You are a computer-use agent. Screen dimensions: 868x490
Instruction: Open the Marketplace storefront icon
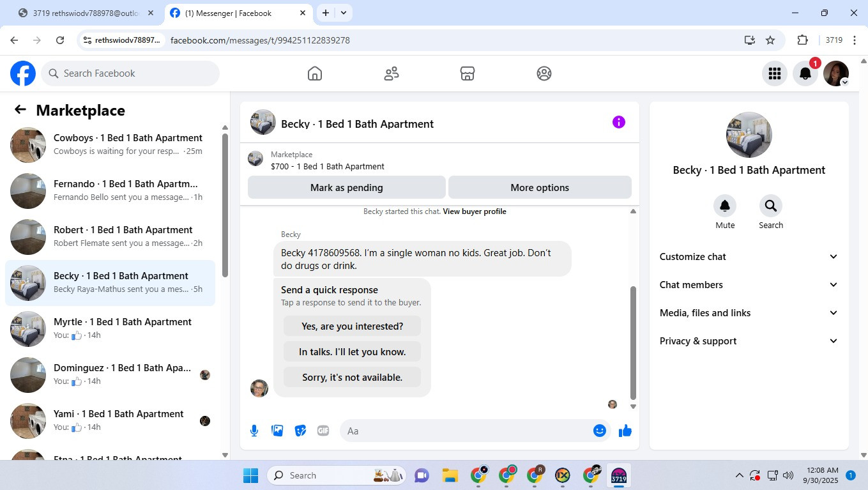coord(468,73)
